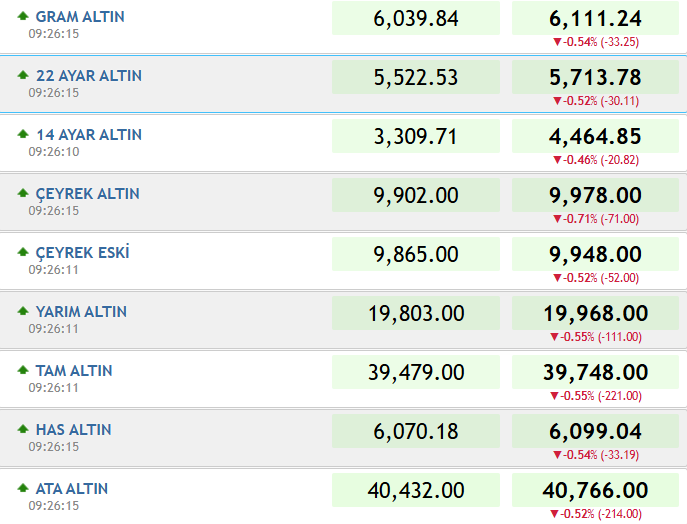
Task: Click the ATA ALTIN sell price 40,766.00
Action: [595, 490]
